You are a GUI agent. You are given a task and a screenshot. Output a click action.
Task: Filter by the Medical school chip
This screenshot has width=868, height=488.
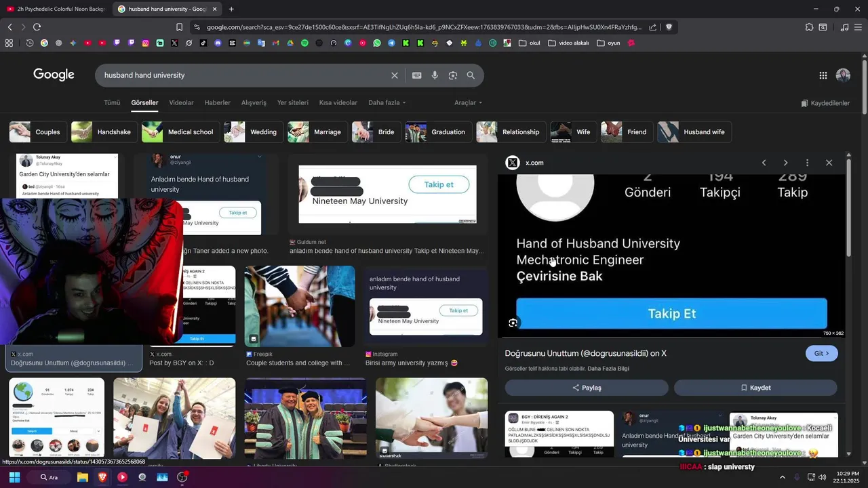[180, 132]
